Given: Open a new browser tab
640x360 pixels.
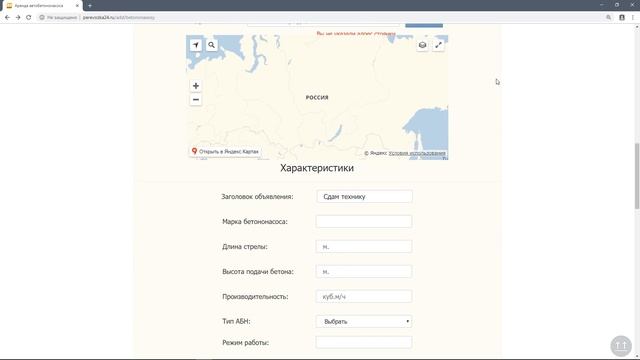Looking at the screenshot, I should point(90,6).
